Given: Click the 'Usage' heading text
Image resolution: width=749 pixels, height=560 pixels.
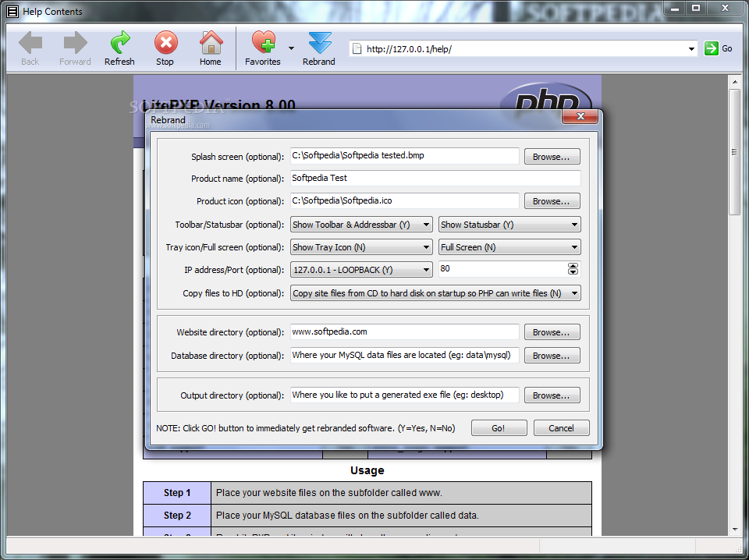Looking at the screenshot, I should tap(367, 470).
